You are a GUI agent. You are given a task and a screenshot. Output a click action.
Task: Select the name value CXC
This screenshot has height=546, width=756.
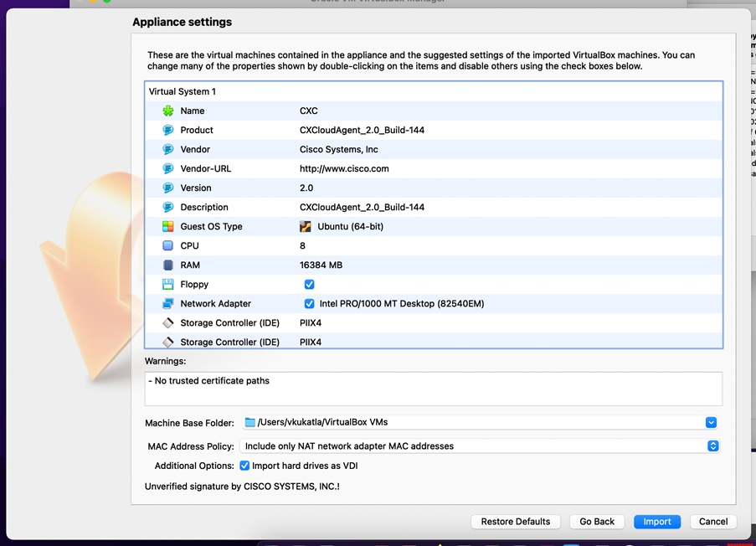pos(309,111)
